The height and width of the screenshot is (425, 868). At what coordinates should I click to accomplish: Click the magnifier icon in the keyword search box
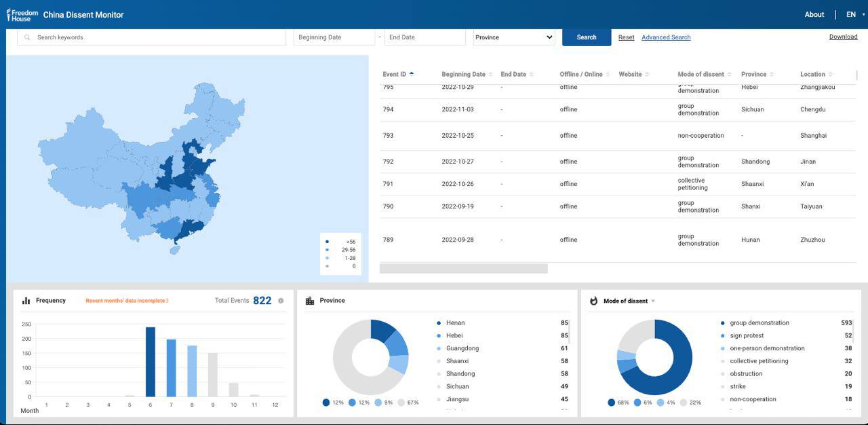pyautogui.click(x=27, y=37)
